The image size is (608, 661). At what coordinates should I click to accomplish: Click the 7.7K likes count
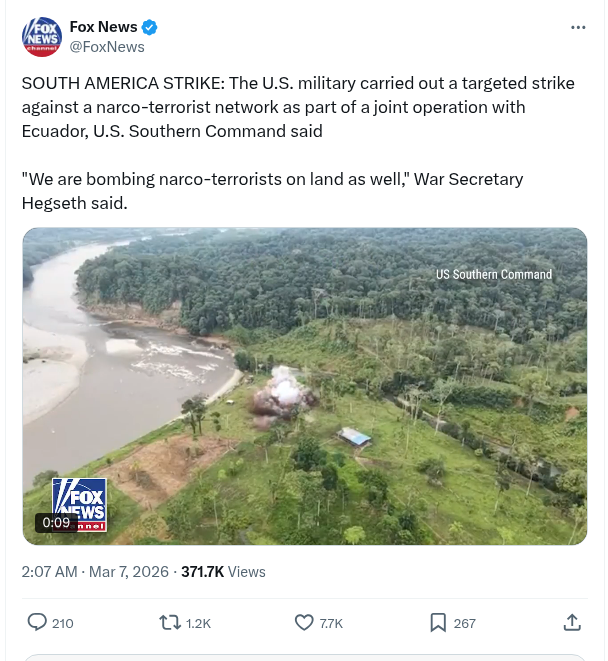pyautogui.click(x=331, y=623)
